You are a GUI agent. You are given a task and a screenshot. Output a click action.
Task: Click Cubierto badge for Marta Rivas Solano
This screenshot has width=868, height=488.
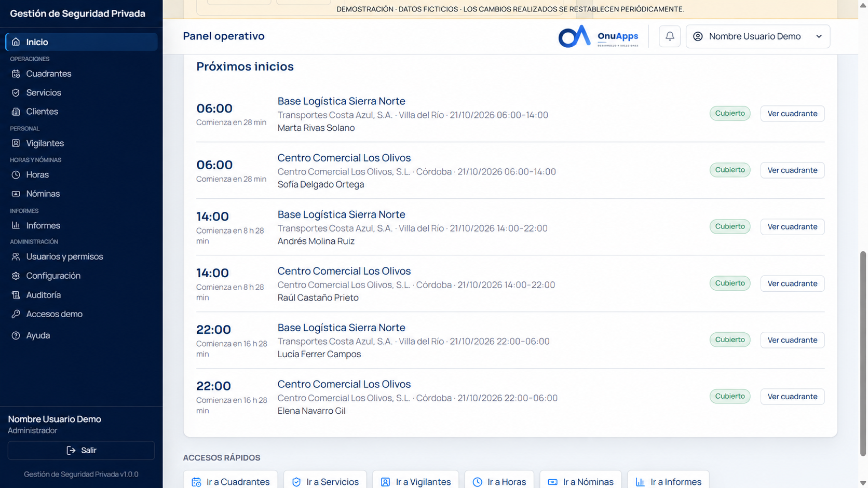(x=730, y=113)
